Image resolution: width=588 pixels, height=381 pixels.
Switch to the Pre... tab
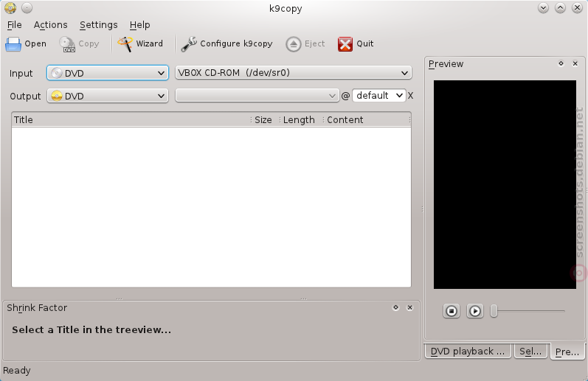click(x=567, y=352)
